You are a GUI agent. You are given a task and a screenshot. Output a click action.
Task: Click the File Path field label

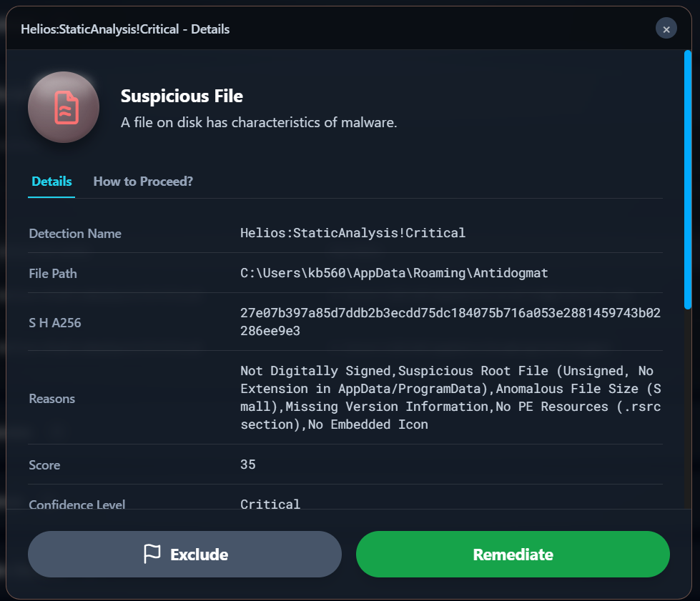pyautogui.click(x=53, y=274)
